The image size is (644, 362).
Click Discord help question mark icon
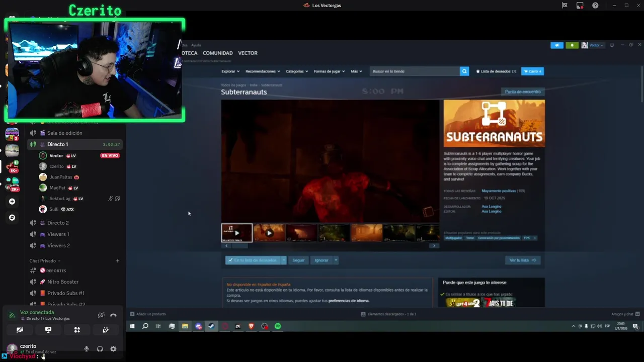[596, 6]
